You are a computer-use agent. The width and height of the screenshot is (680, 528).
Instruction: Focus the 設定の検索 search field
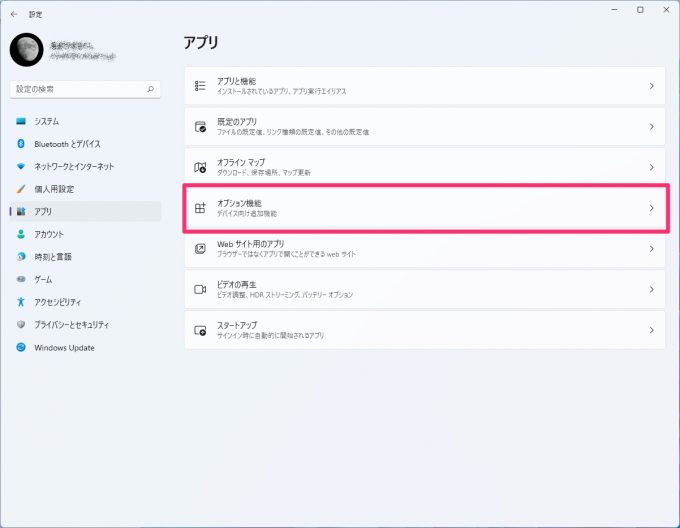85,89
